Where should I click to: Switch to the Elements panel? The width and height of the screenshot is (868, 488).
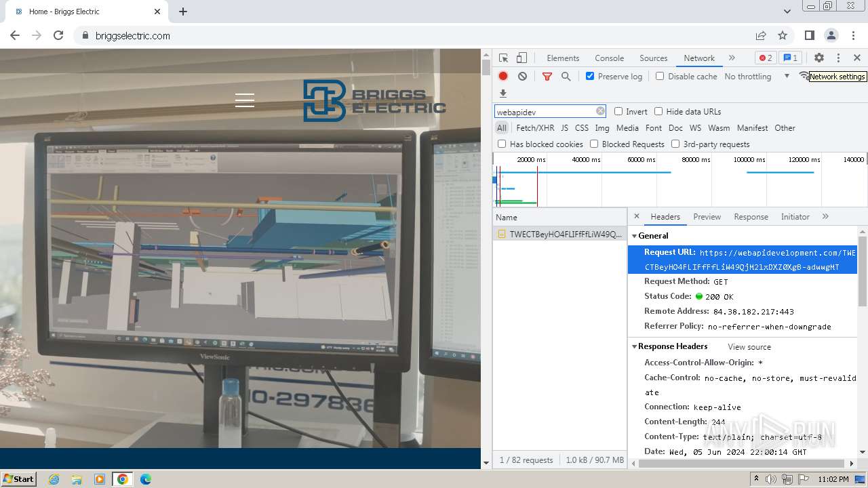point(563,58)
